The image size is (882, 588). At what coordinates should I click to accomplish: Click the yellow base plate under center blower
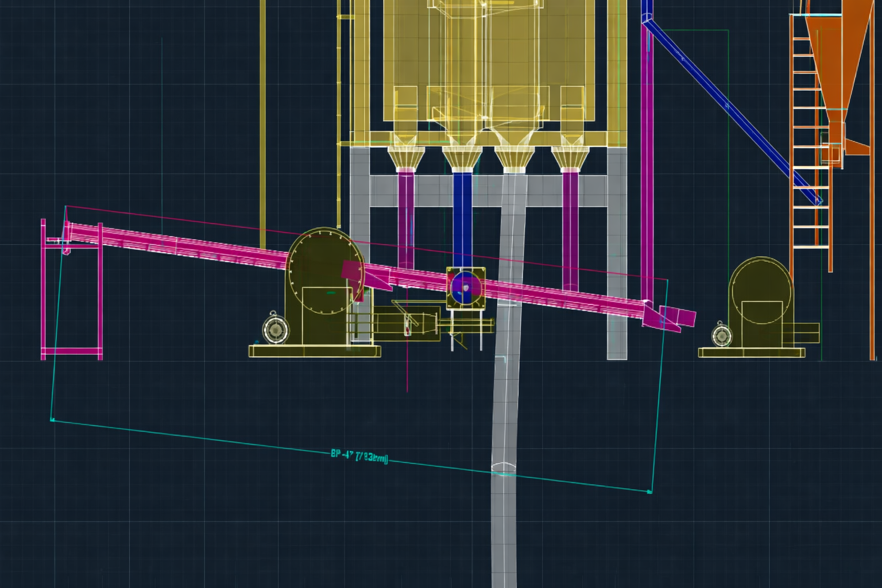point(314,351)
